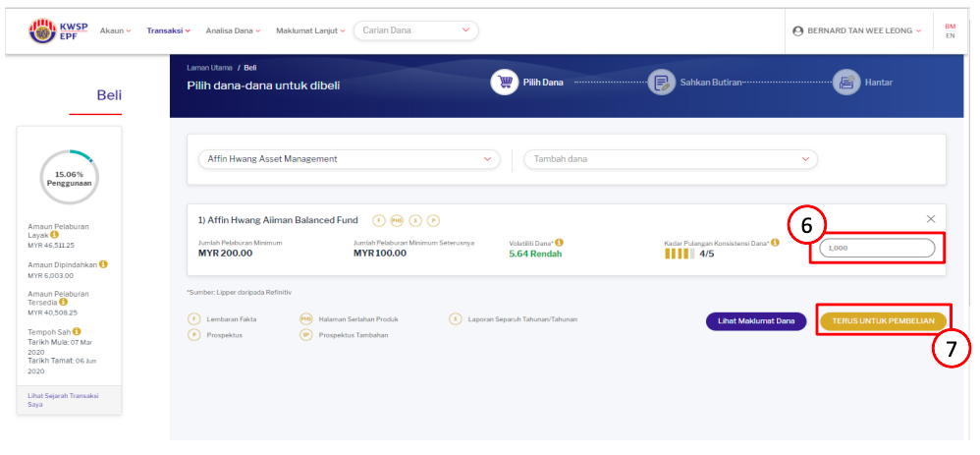
Task: Click Kadar Pulangan Konsistensi Dana info icon
Action: click(775, 242)
